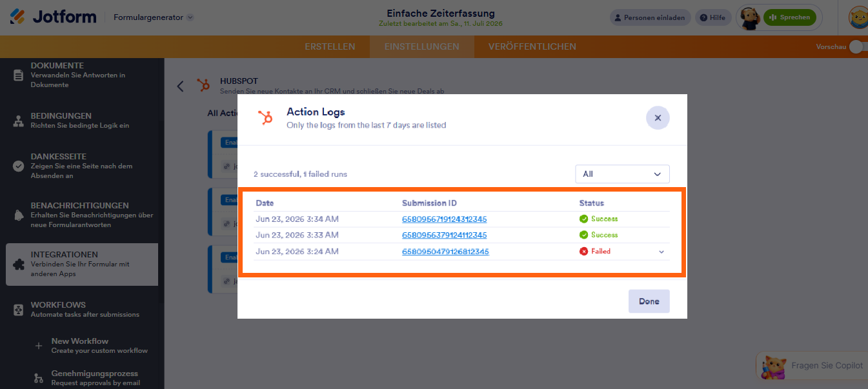Open submission 6580956719124312345
This screenshot has height=389, width=868.
(445, 219)
